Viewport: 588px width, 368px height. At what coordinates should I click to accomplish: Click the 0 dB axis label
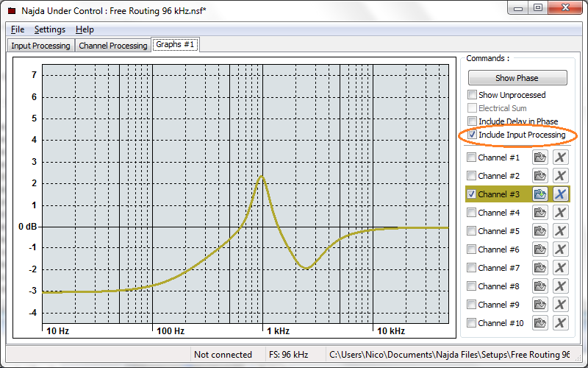[28, 227]
